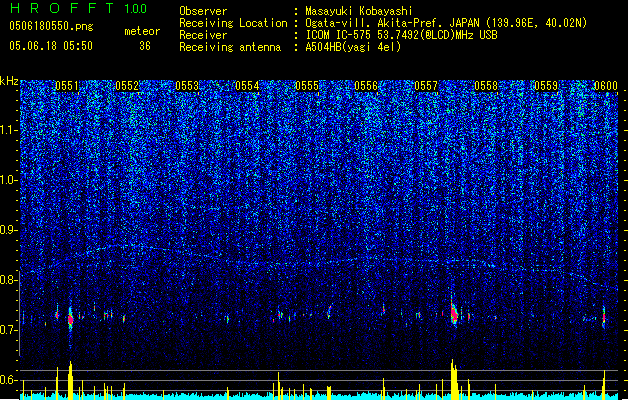629x400 pixels.
Task: Click the A504HB(yagi 4el) antenna text
Action: point(353,47)
